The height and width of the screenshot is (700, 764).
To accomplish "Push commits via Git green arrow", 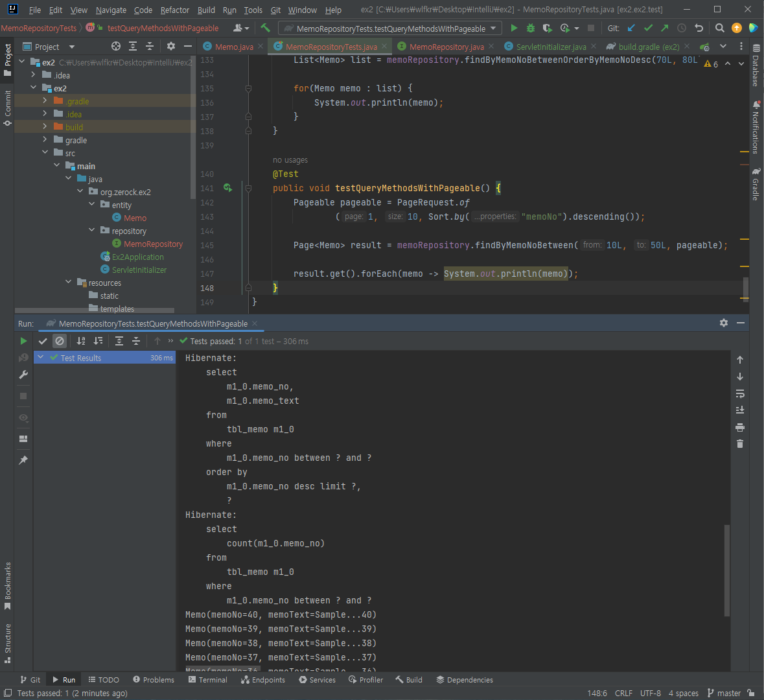I will coord(665,29).
